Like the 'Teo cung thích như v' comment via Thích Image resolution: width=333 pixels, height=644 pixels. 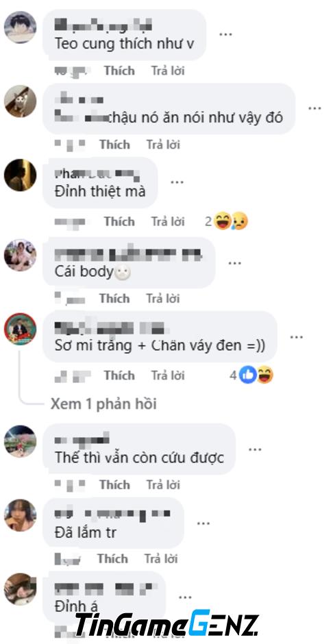tap(119, 71)
